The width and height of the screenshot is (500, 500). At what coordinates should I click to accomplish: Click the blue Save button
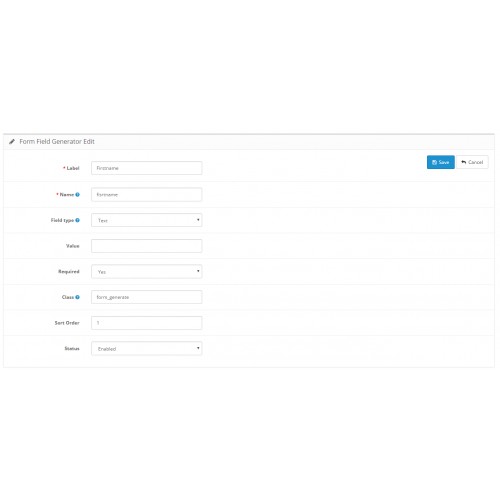point(440,162)
